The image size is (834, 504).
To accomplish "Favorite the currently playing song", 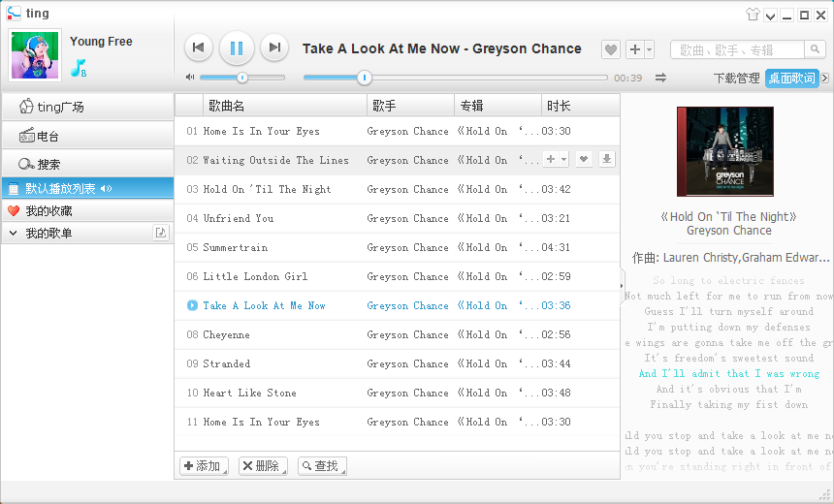I will click(x=611, y=50).
